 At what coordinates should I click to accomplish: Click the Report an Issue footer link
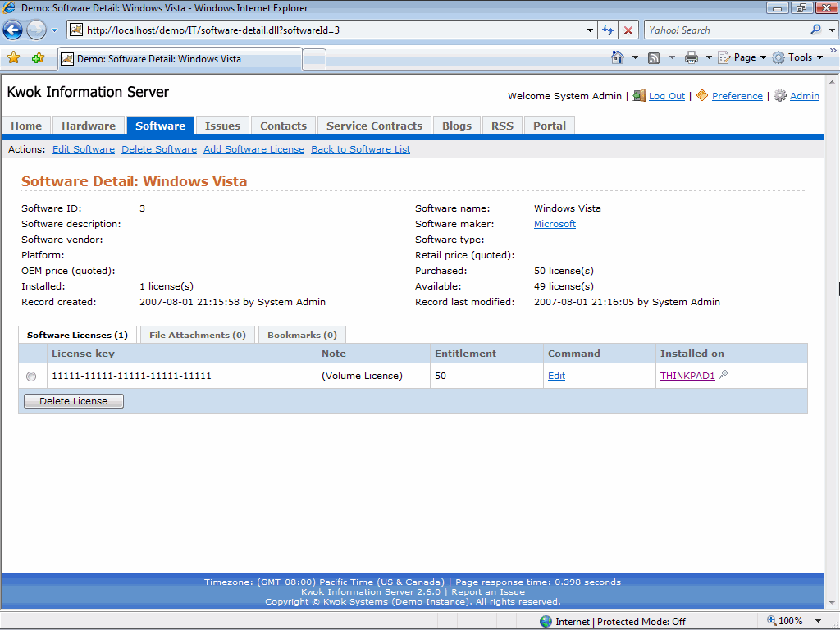tap(488, 592)
